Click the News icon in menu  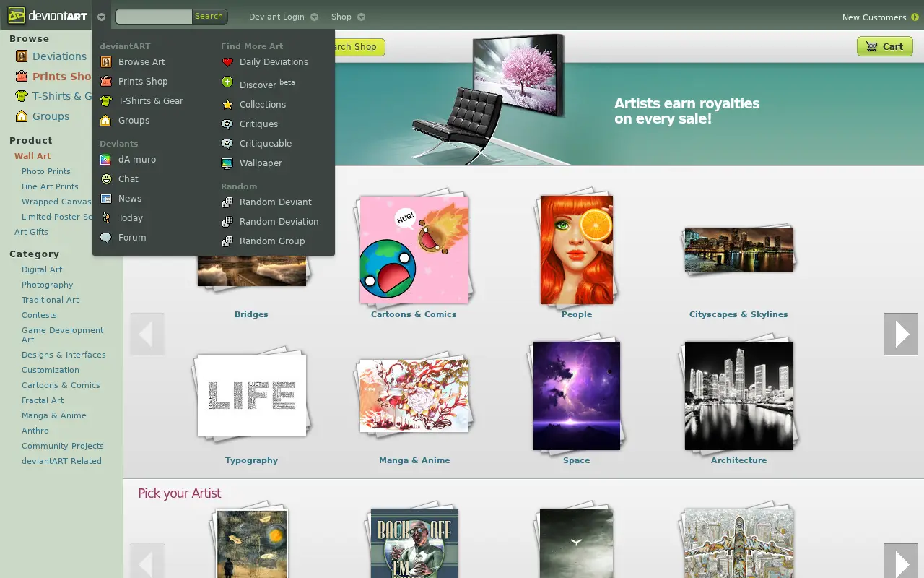pos(106,199)
